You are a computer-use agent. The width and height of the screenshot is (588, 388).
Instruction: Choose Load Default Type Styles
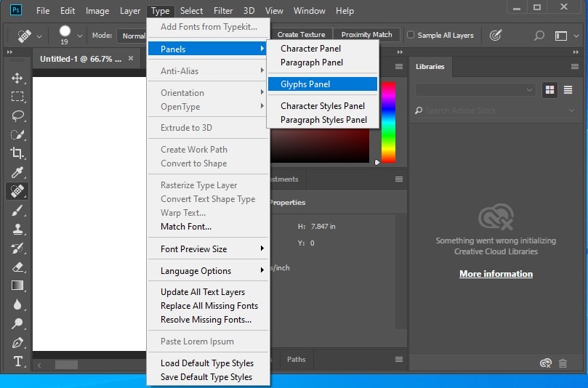point(208,363)
